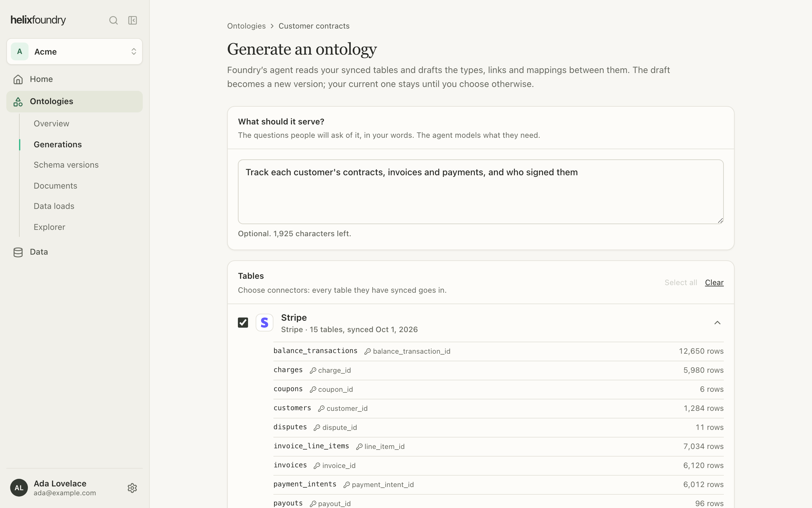The height and width of the screenshot is (508, 812).
Task: Click the Acme workspace letter badge
Action: [x=19, y=51]
